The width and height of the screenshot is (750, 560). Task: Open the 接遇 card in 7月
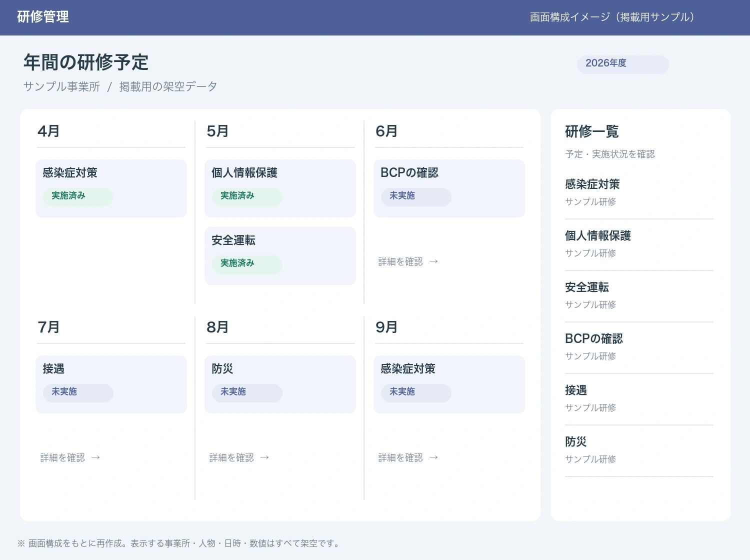[111, 384]
